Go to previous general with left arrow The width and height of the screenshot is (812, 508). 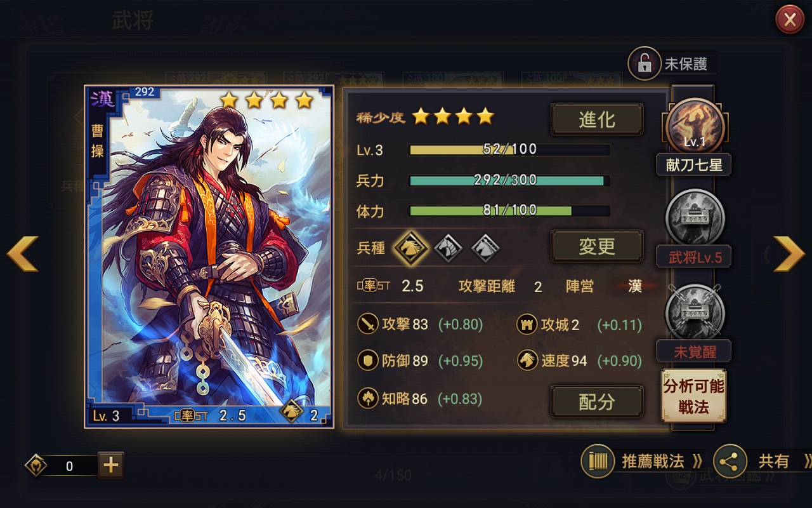(x=23, y=253)
